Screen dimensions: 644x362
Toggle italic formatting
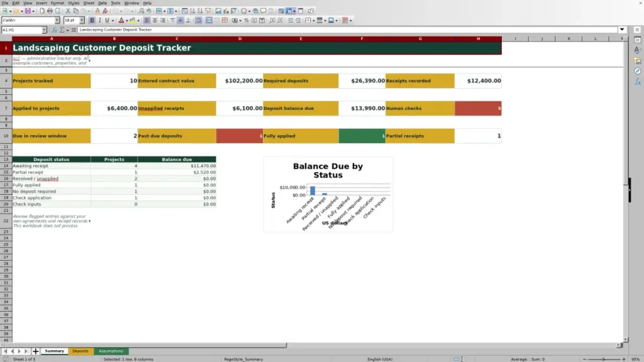pos(100,21)
